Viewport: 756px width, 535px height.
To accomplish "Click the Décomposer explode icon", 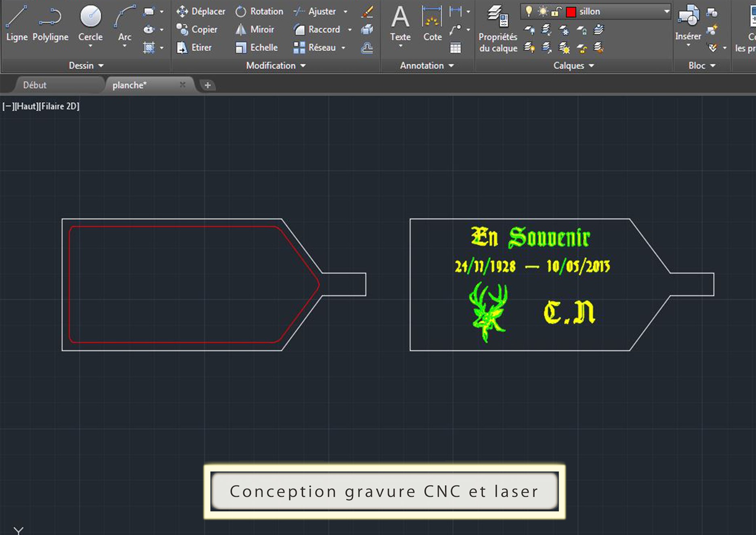I will click(367, 30).
